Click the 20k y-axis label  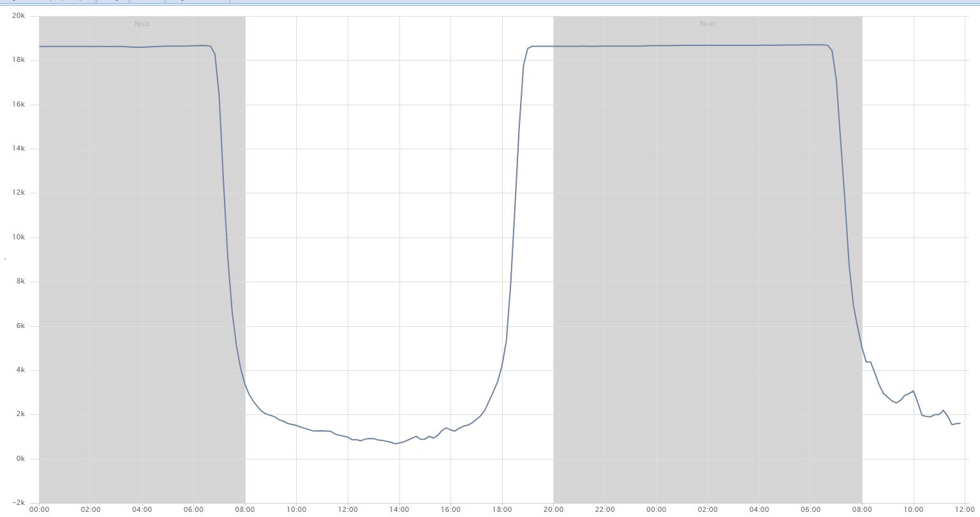click(18, 15)
